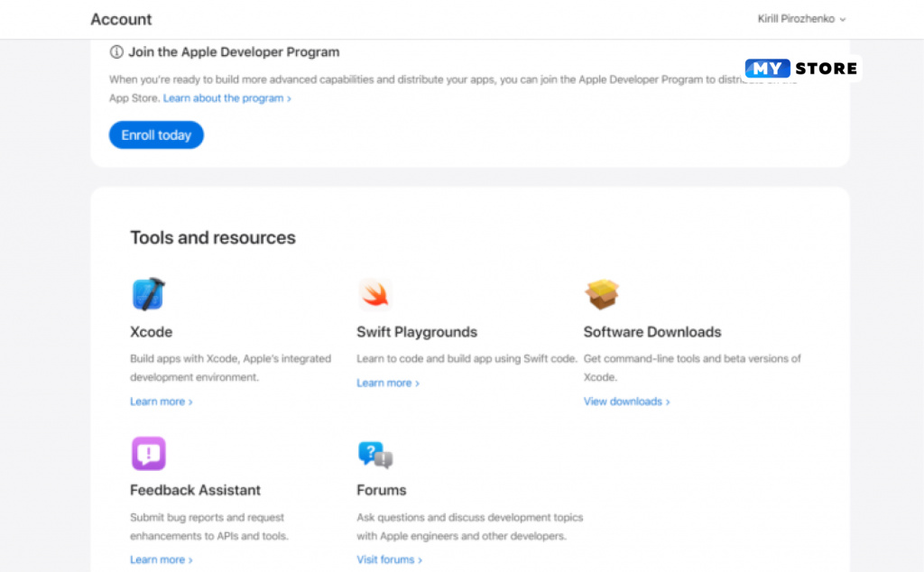Open Learn more under Feedback Assistant

pyautogui.click(x=161, y=559)
